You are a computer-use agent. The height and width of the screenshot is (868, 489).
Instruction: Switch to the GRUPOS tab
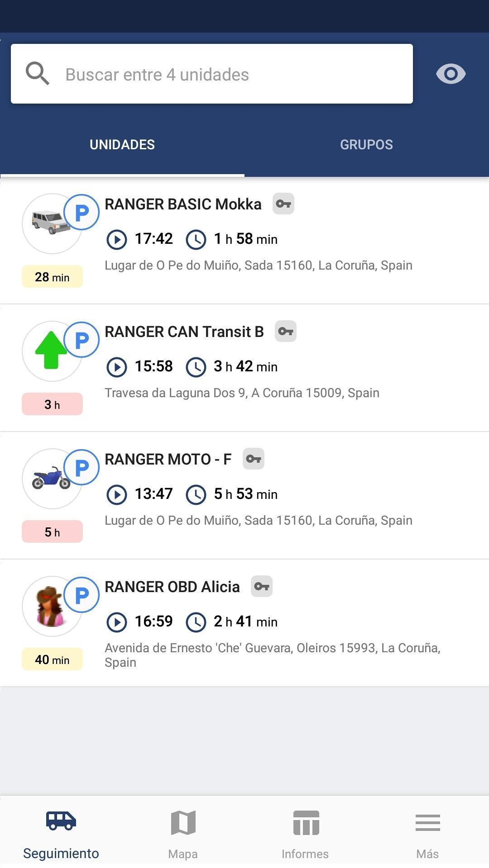click(366, 145)
